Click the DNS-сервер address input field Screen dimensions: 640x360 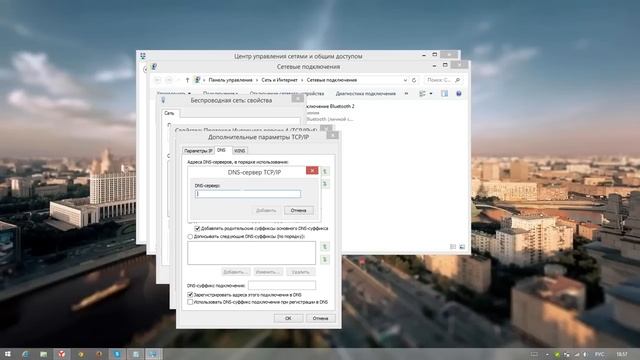coord(248,194)
